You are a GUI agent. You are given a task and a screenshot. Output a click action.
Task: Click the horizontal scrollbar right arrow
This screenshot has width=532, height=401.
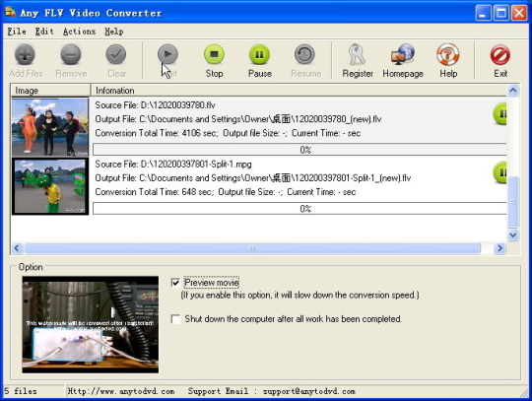(499, 248)
